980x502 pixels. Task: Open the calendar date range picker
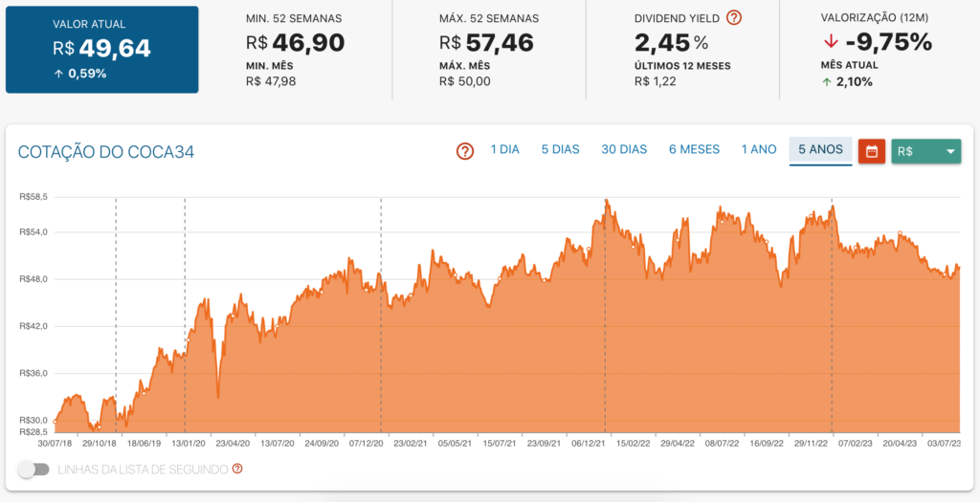coord(872,151)
